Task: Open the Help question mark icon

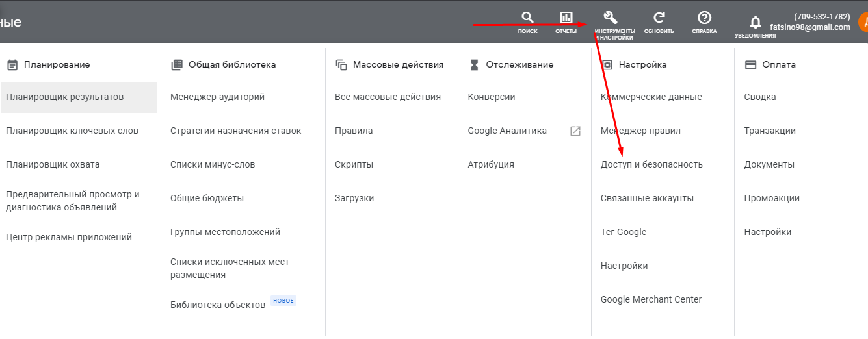Action: (704, 18)
